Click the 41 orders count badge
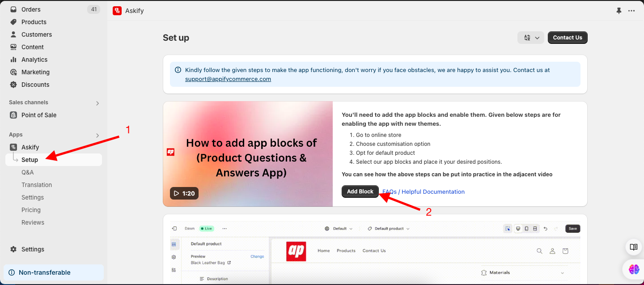 pos(93,9)
